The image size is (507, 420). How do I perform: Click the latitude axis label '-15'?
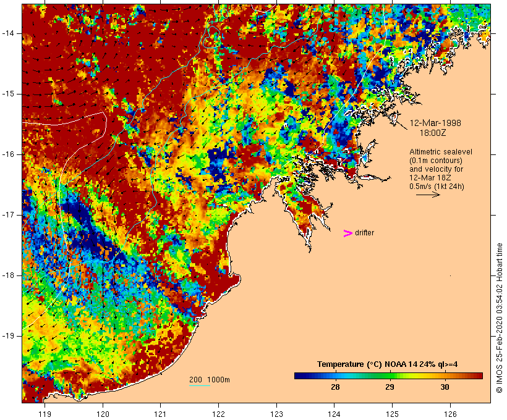click(8, 94)
